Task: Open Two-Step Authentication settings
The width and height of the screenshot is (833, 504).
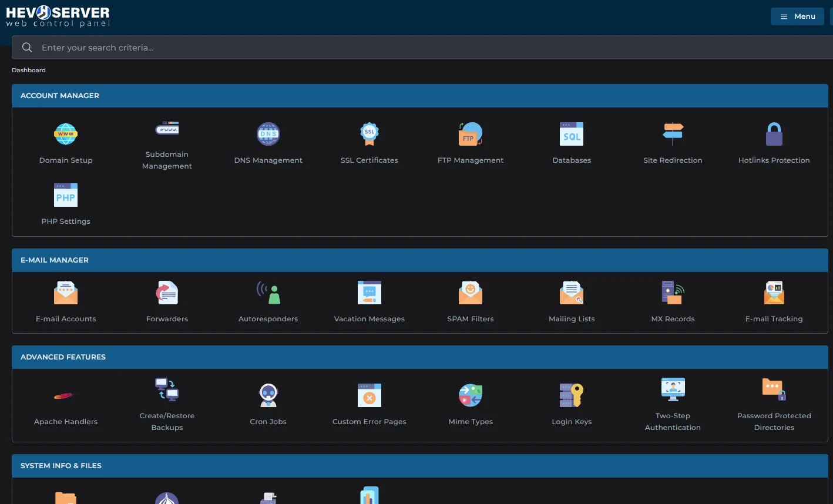Action: click(673, 390)
